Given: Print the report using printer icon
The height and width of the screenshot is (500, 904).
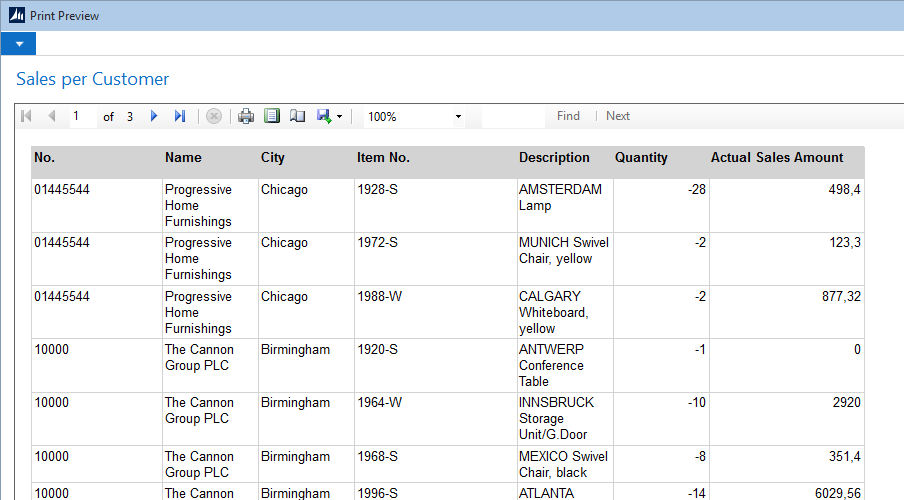Looking at the screenshot, I should click(246, 116).
